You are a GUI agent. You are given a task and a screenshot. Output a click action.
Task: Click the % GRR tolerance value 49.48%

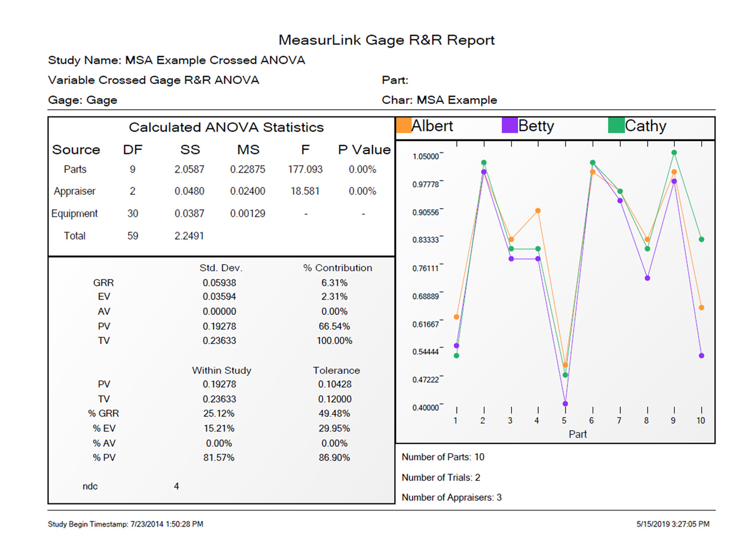[334, 413]
